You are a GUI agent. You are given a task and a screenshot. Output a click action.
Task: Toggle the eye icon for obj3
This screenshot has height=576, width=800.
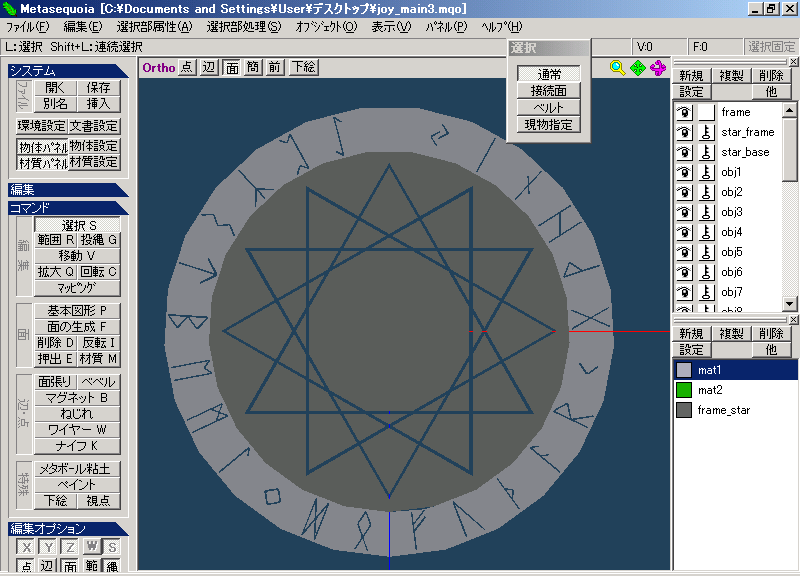684,212
